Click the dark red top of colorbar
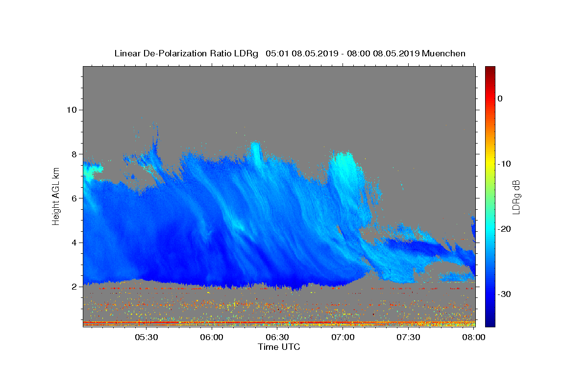The width and height of the screenshot is (588, 392). (490, 71)
